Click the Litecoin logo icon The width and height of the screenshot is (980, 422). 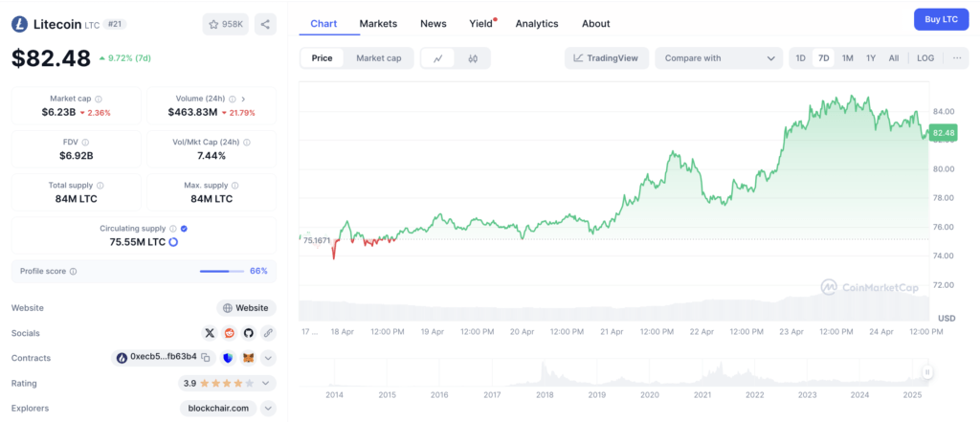pyautogui.click(x=19, y=24)
